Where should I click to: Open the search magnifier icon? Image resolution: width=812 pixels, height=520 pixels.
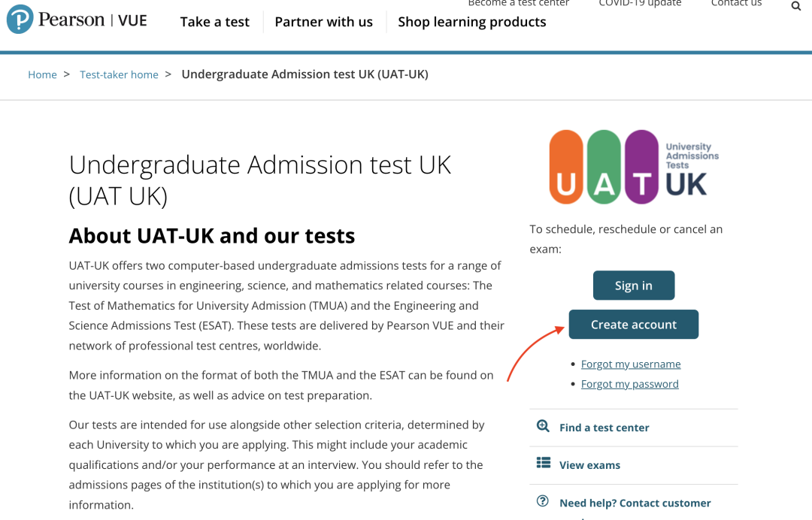point(796,6)
